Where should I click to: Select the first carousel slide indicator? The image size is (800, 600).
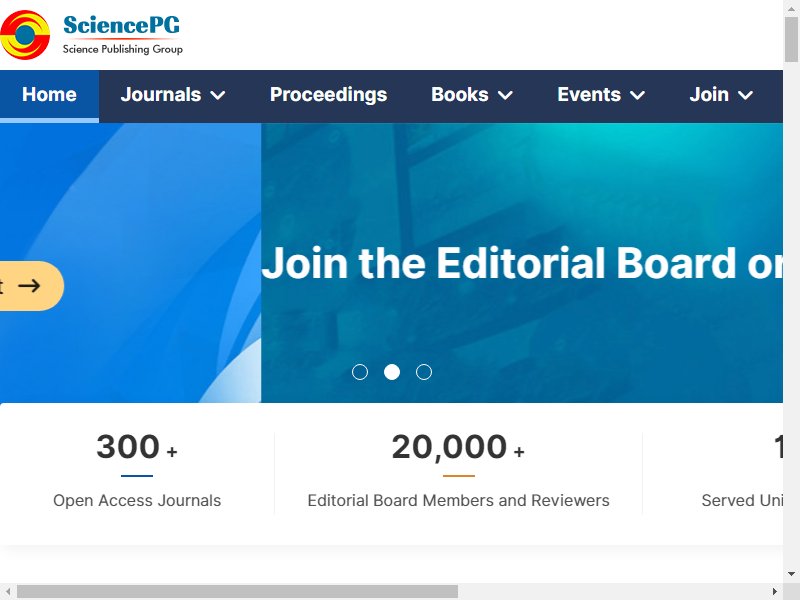[360, 372]
